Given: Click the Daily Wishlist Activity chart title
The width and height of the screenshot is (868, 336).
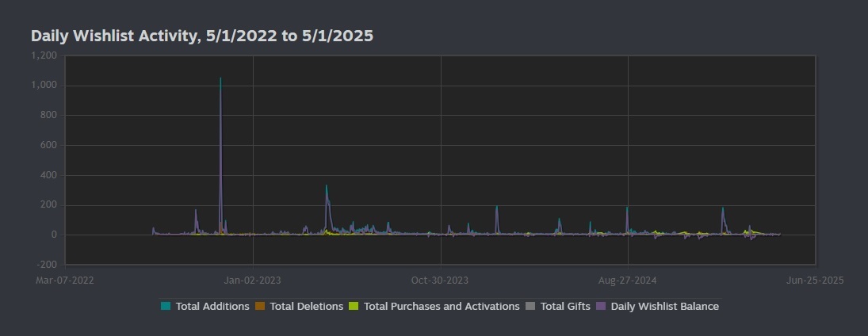Looking at the screenshot, I should point(202,36).
